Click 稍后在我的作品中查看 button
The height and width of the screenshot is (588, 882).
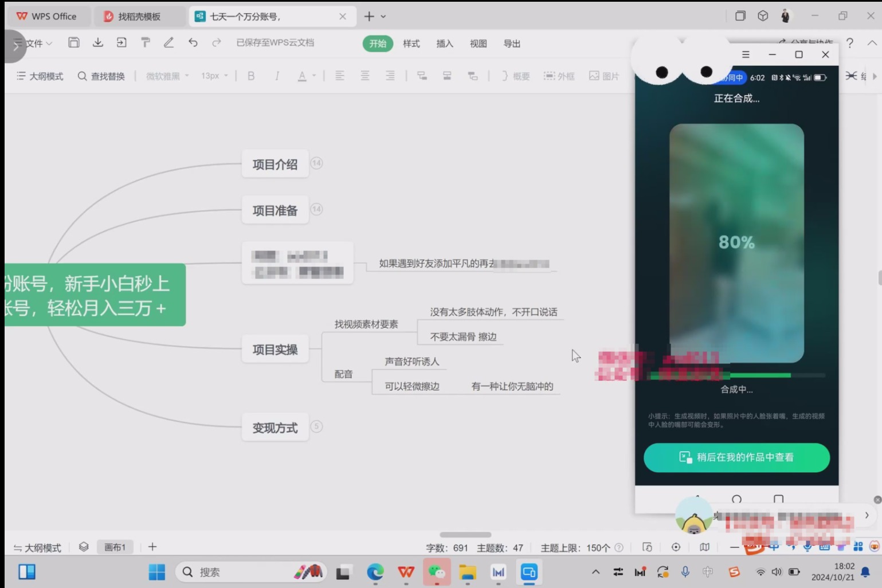tap(736, 457)
